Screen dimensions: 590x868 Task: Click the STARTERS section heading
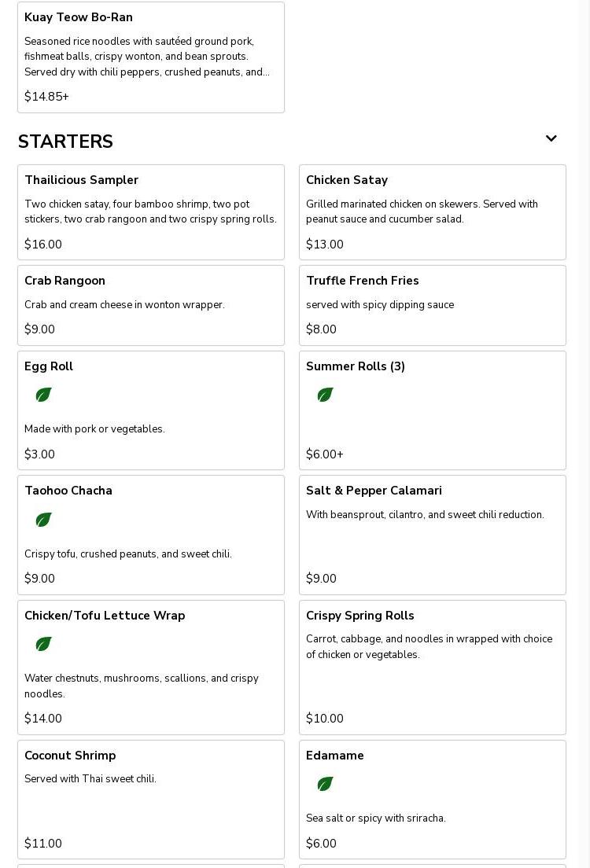65,142
